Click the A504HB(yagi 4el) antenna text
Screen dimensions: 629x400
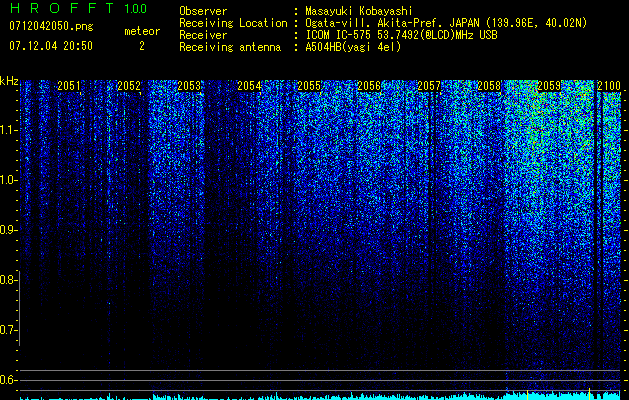click(353, 47)
